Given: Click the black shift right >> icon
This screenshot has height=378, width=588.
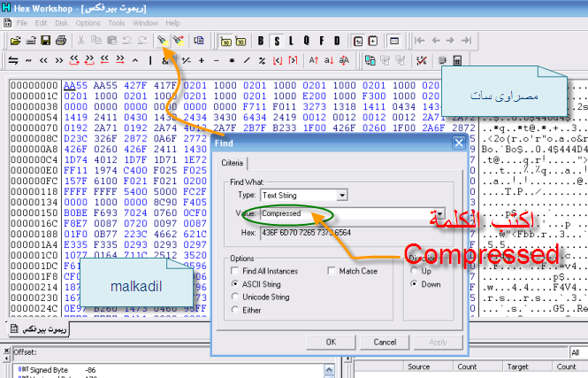Looking at the screenshot, I should [59, 60].
